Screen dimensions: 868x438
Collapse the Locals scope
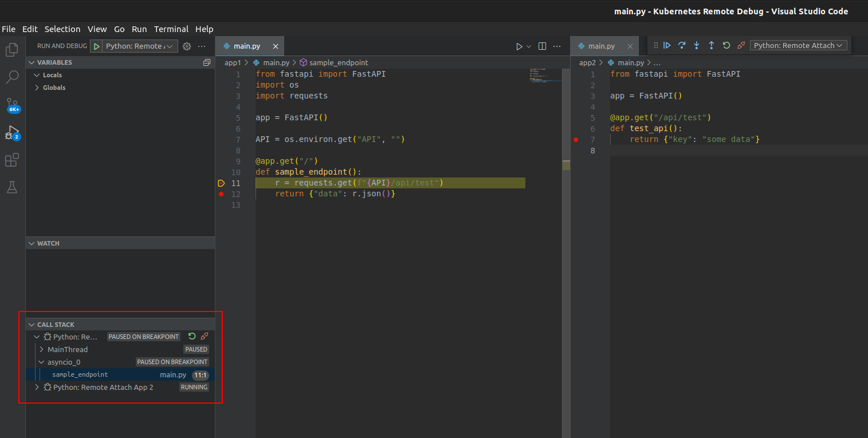coord(37,75)
